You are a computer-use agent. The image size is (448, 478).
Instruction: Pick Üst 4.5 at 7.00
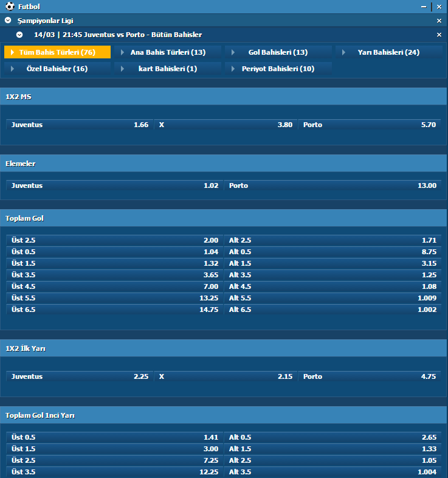coord(115,286)
